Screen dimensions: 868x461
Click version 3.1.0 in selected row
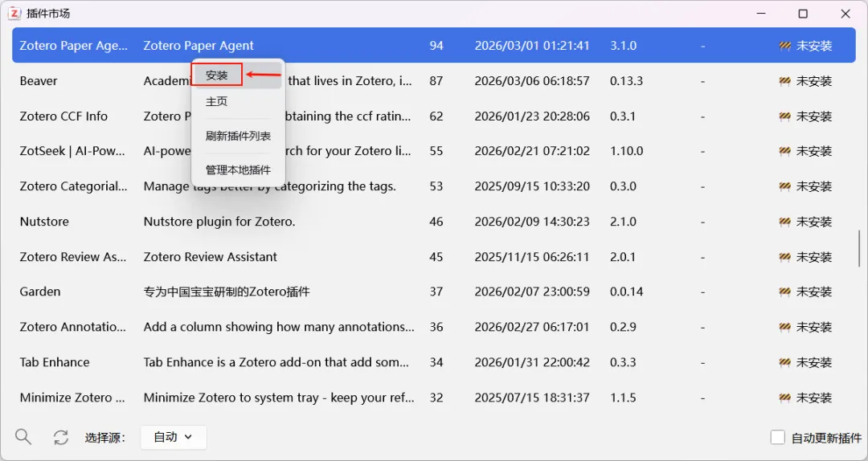[624, 46]
